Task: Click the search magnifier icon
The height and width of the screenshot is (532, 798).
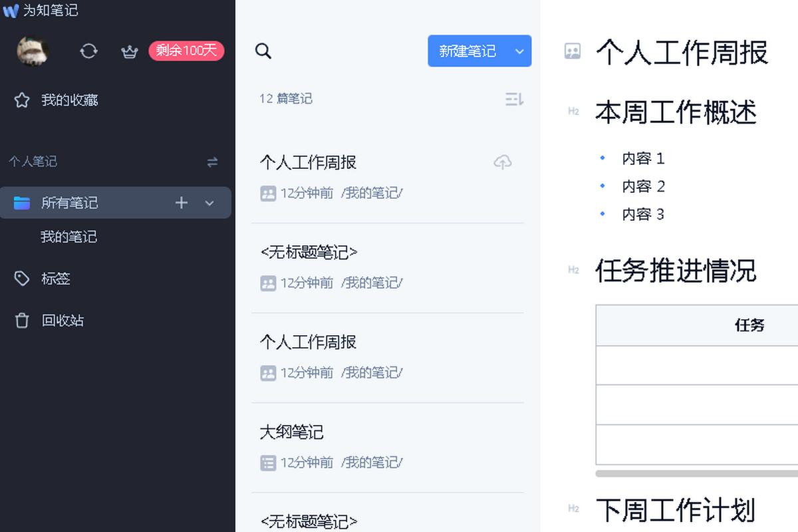Action: (x=263, y=51)
